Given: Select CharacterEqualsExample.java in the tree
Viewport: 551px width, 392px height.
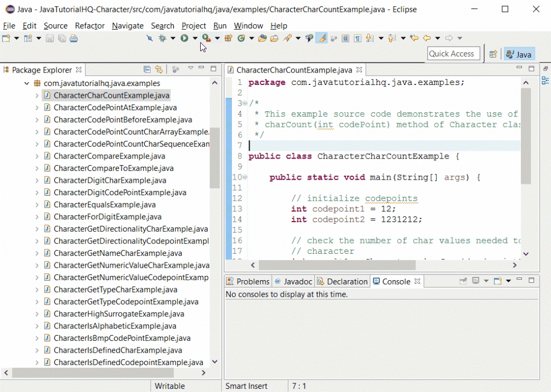Looking at the screenshot, I should click(105, 204).
